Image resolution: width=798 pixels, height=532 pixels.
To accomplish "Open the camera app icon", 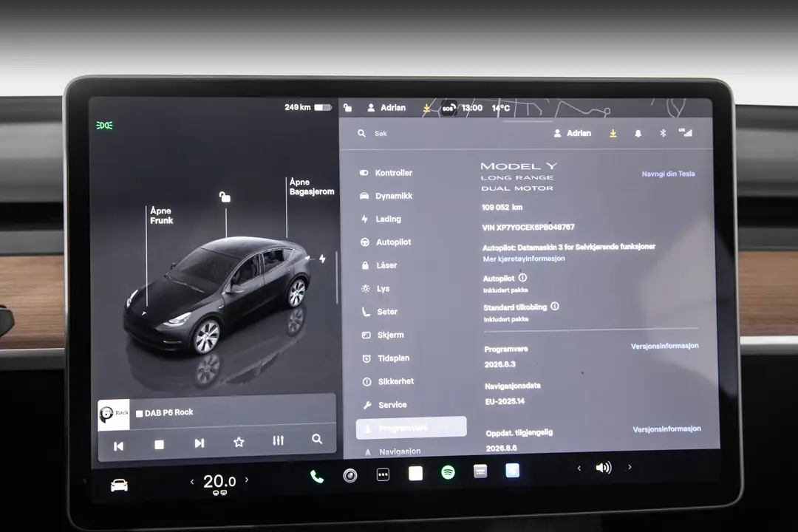I will (x=349, y=476).
